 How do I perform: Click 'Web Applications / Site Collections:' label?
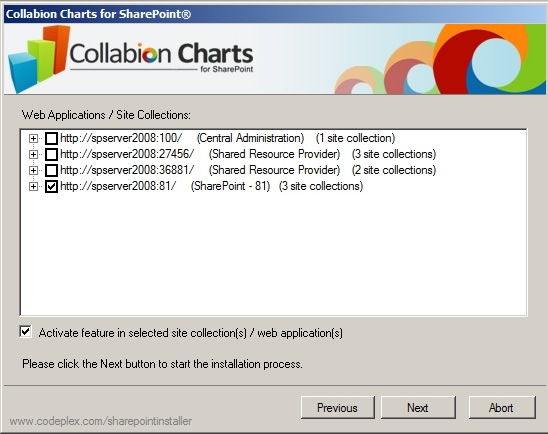106,115
